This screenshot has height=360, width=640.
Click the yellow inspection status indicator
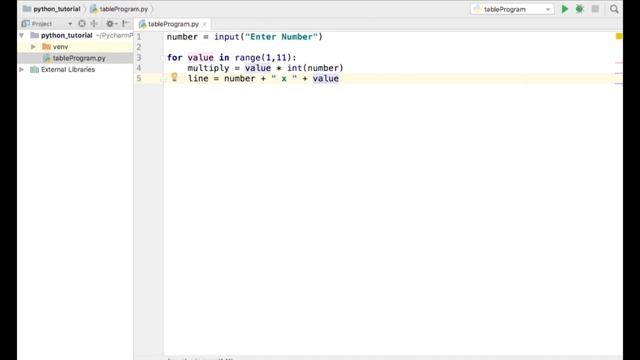(619, 36)
